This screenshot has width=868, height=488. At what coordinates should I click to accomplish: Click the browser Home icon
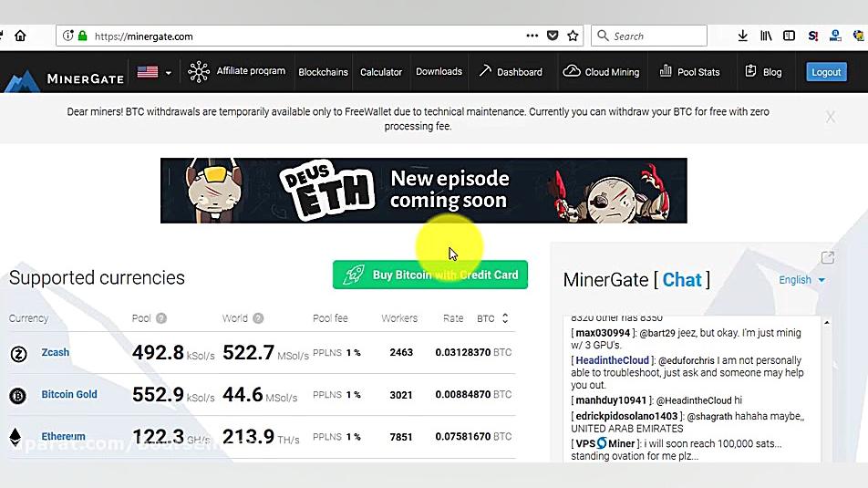click(20, 36)
